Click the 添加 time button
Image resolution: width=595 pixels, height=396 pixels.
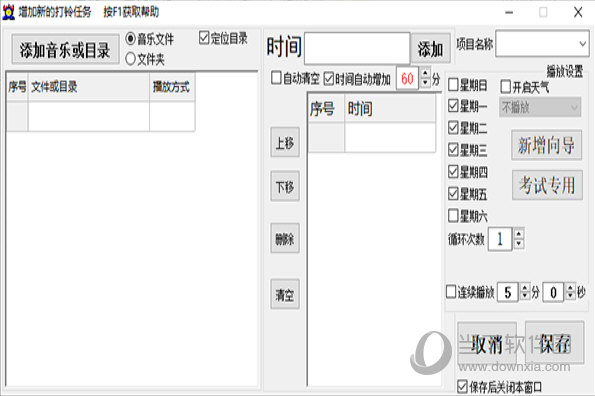coord(430,49)
